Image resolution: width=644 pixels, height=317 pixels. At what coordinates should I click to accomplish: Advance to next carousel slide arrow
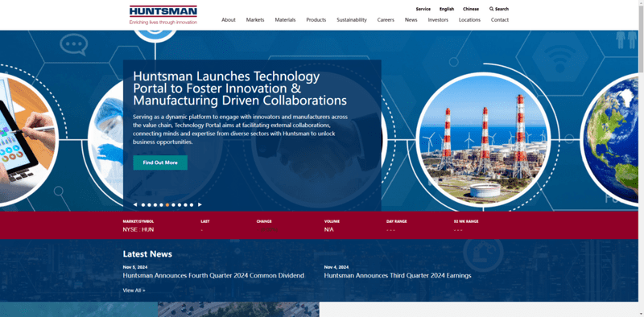click(x=200, y=204)
